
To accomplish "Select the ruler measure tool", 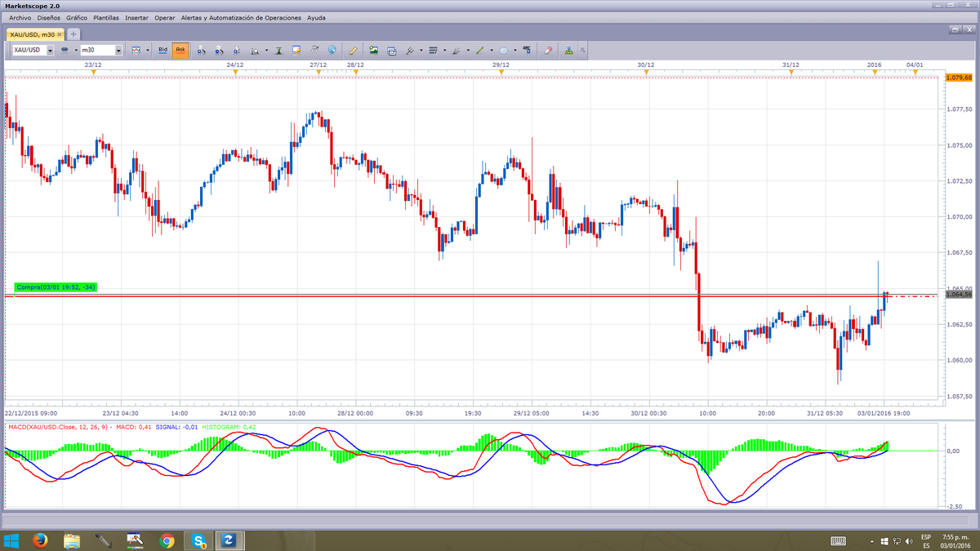I will point(354,50).
